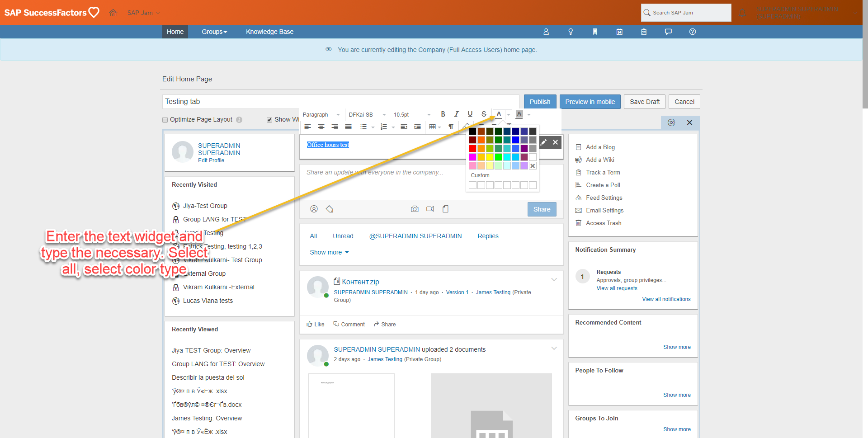Click the background color A icon
The image size is (868, 438).
point(519,114)
